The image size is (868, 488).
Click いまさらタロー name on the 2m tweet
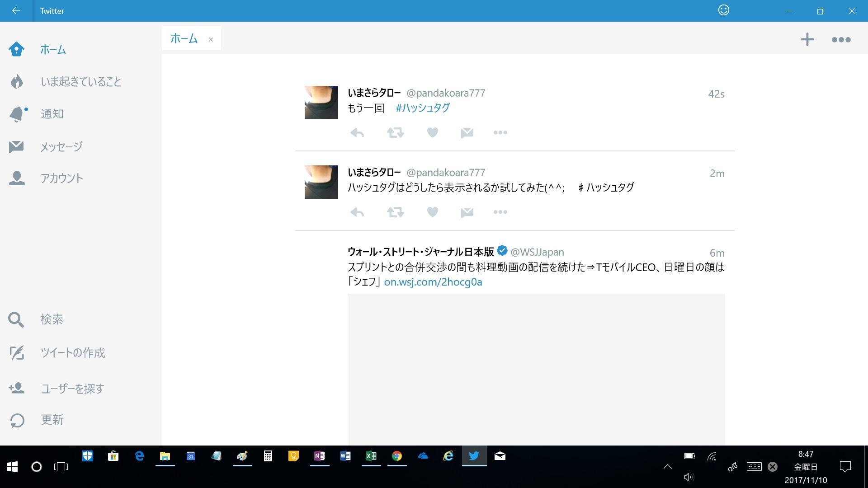pyautogui.click(x=374, y=173)
